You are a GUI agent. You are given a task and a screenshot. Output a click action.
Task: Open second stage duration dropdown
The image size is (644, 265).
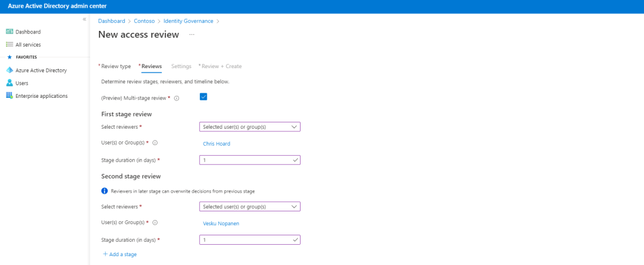pyautogui.click(x=250, y=240)
